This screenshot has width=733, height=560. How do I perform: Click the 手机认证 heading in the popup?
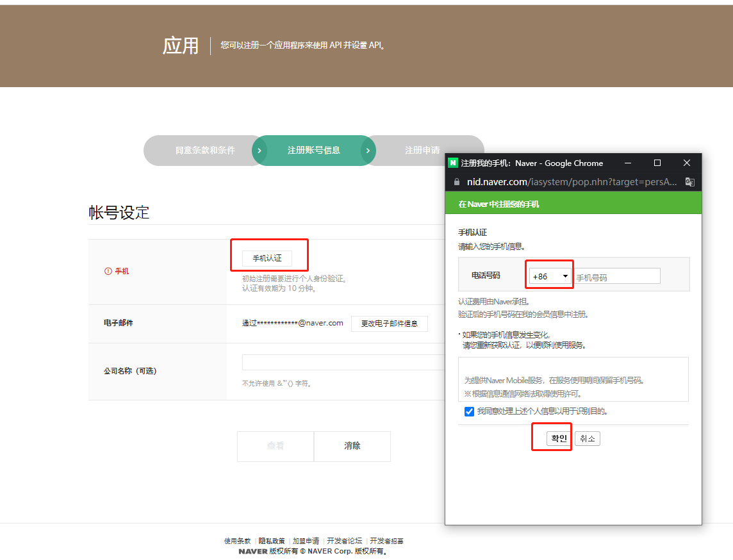[x=472, y=233]
